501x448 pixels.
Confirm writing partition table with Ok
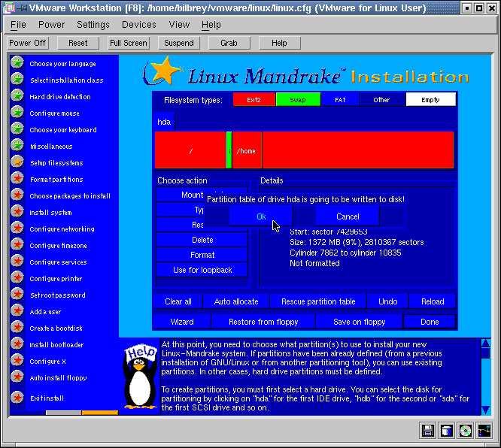click(x=261, y=216)
